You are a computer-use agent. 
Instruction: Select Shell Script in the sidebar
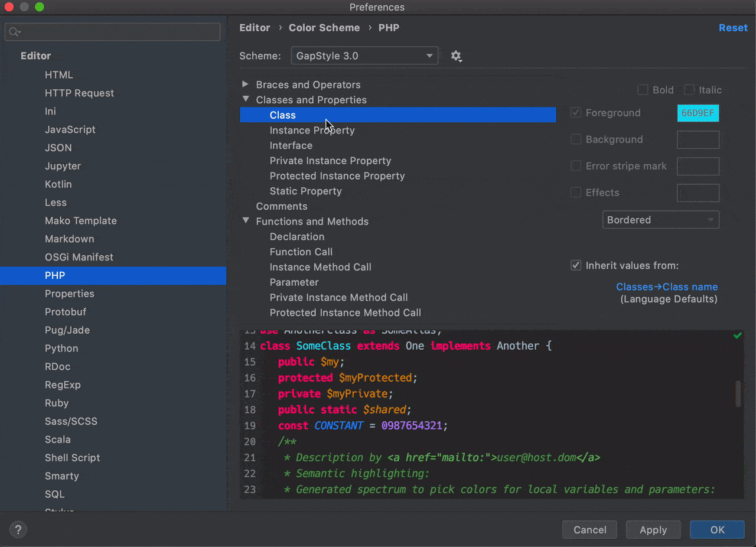coord(72,458)
